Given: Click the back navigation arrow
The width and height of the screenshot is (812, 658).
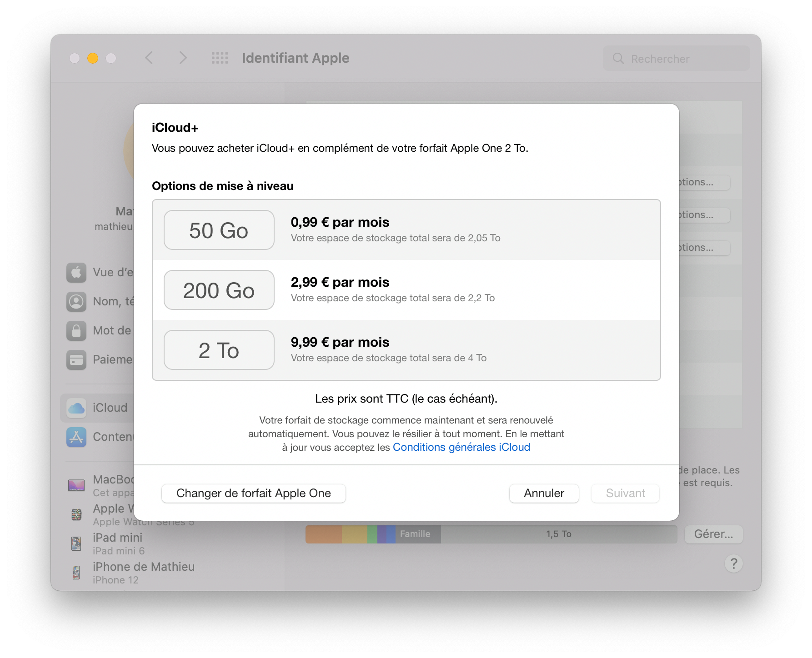Looking at the screenshot, I should [x=149, y=58].
